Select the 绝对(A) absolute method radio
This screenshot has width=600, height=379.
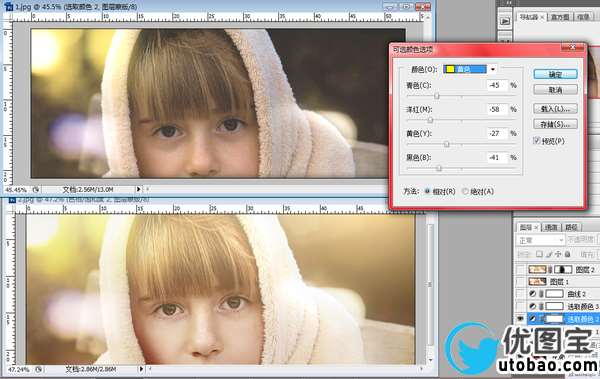tap(465, 191)
